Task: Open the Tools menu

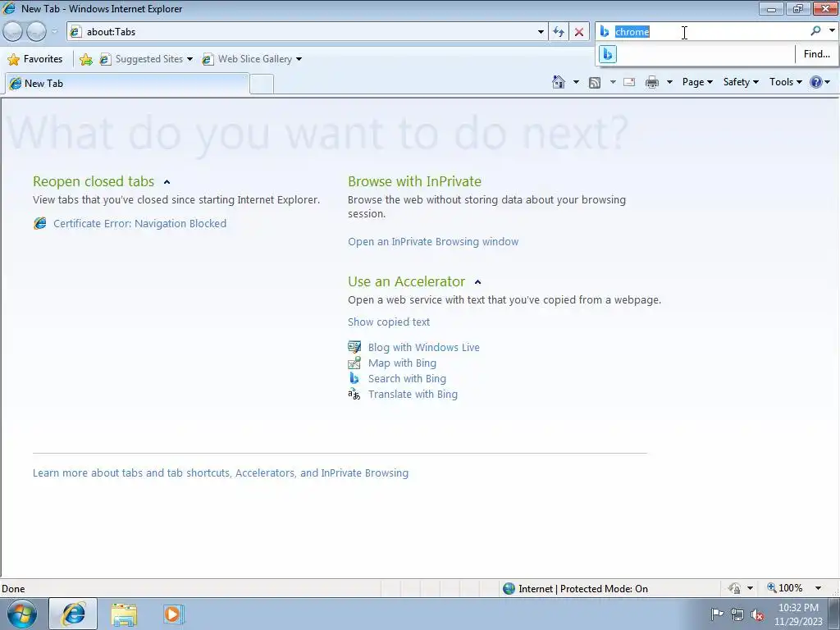Action: pyautogui.click(x=785, y=82)
